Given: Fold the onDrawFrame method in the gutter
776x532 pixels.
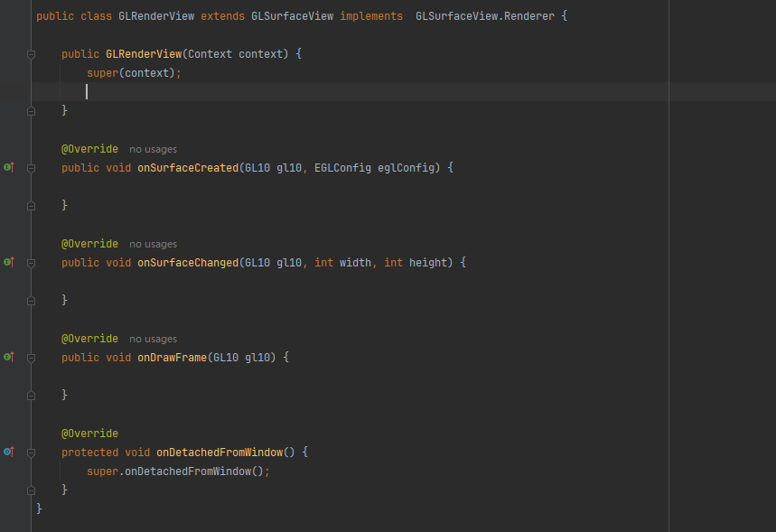Looking at the screenshot, I should (x=31, y=358).
